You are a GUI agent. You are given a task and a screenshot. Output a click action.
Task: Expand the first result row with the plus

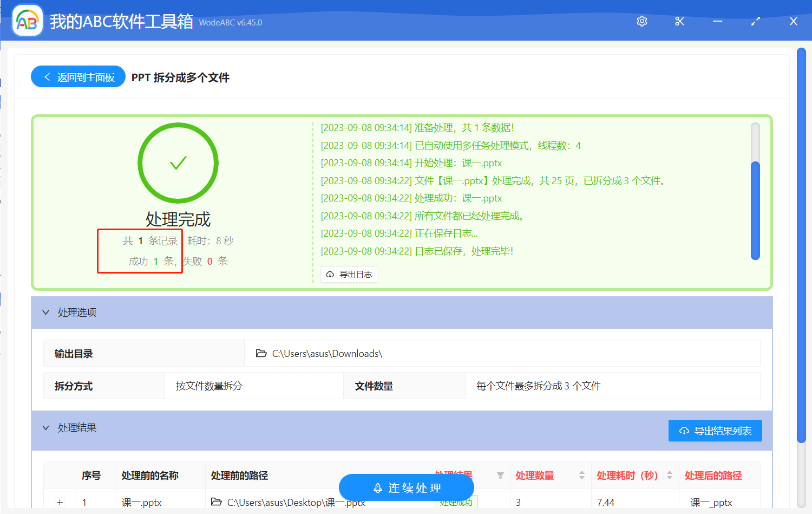tap(60, 502)
